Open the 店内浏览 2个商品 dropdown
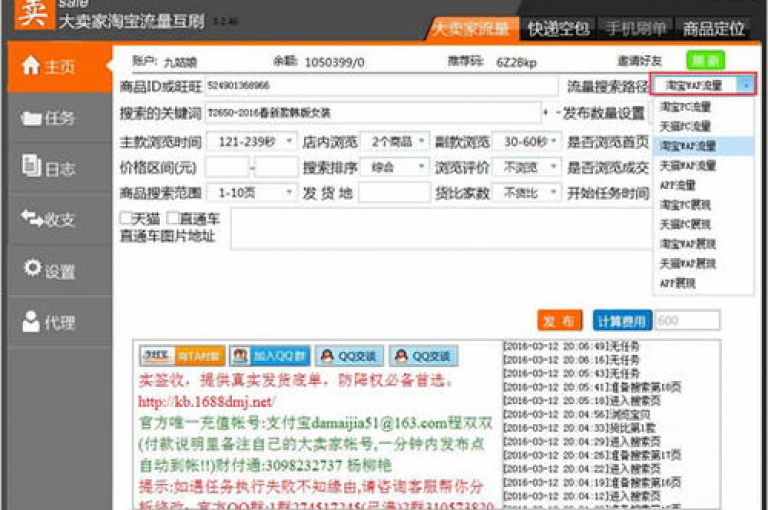 395,142
